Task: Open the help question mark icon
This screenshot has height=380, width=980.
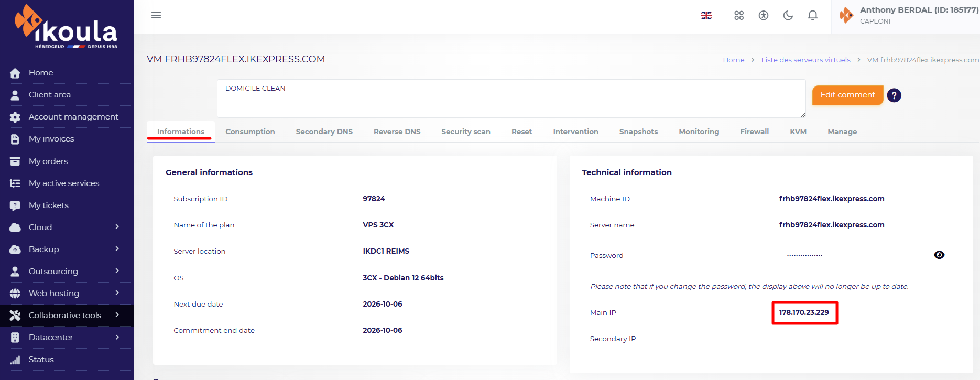Action: click(x=894, y=95)
